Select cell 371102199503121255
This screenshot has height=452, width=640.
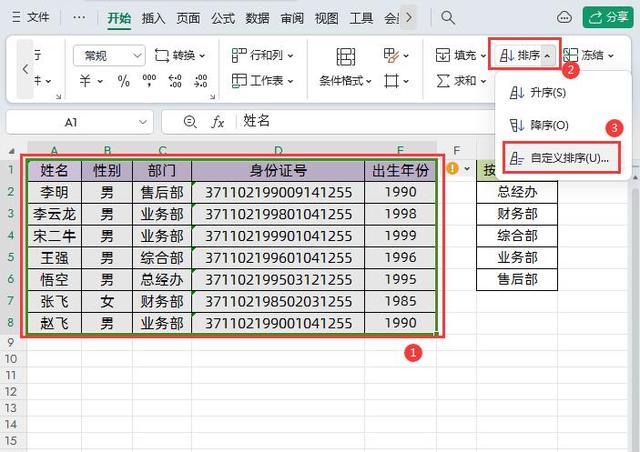tap(278, 280)
